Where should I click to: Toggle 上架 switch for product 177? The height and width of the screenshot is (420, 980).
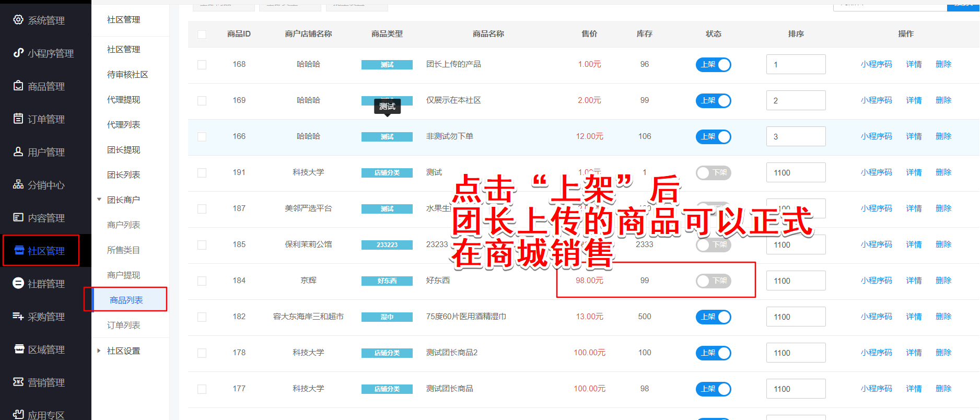[714, 389]
